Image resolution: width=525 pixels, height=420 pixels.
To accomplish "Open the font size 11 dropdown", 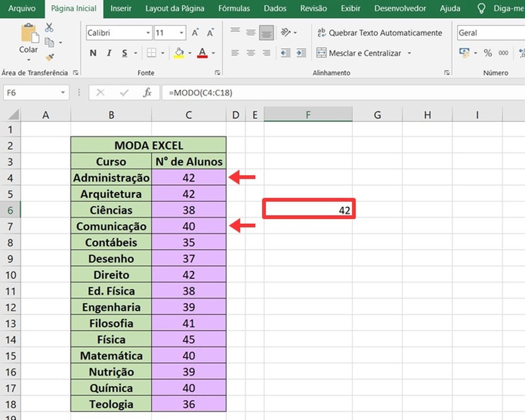I will click(181, 33).
